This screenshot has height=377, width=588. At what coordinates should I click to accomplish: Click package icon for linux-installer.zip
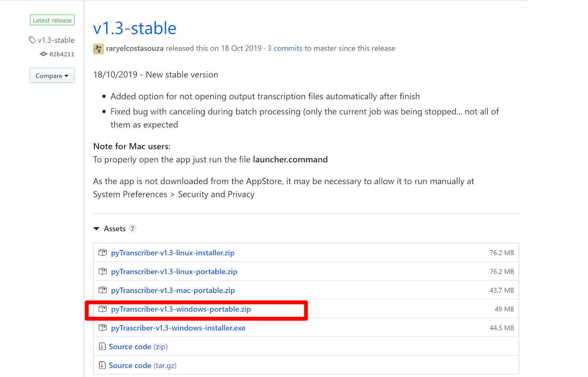(x=103, y=253)
